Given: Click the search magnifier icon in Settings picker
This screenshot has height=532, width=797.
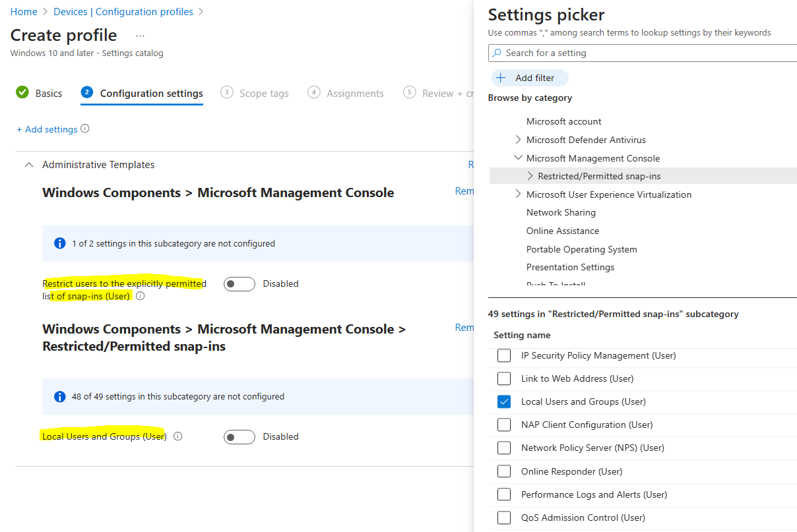Looking at the screenshot, I should 497,53.
